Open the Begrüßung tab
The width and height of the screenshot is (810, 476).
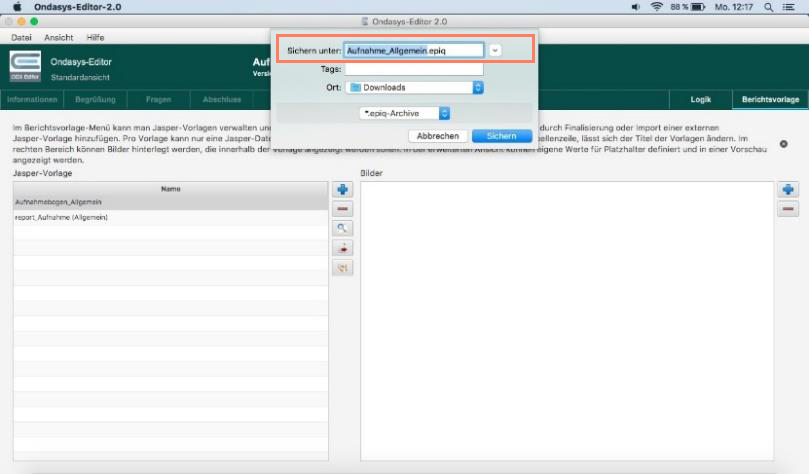coord(95,99)
